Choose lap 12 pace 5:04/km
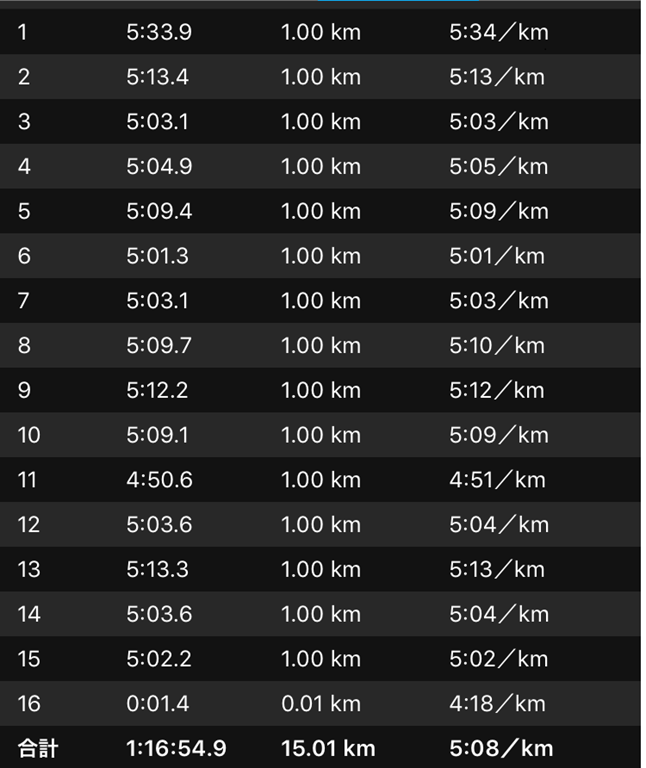646x768 pixels. [x=499, y=525]
